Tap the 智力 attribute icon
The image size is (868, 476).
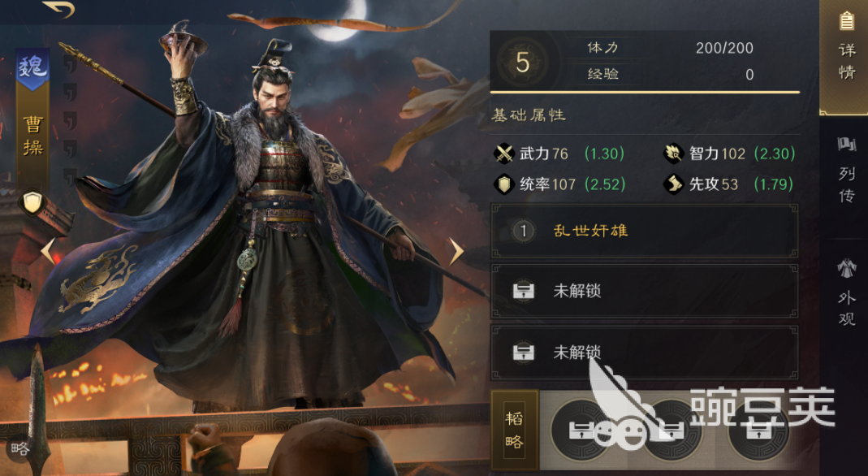(x=674, y=154)
